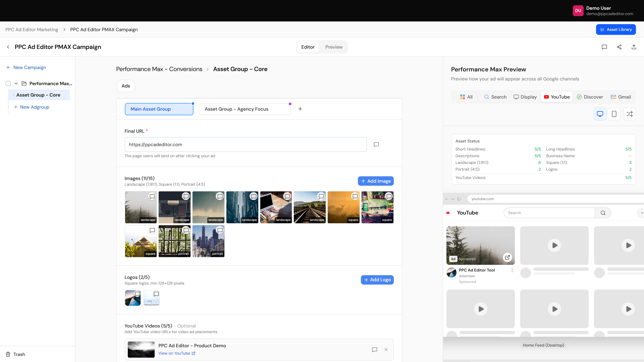Select the Main Asset Group tab
This screenshot has height=362, width=644.
coord(159,109)
